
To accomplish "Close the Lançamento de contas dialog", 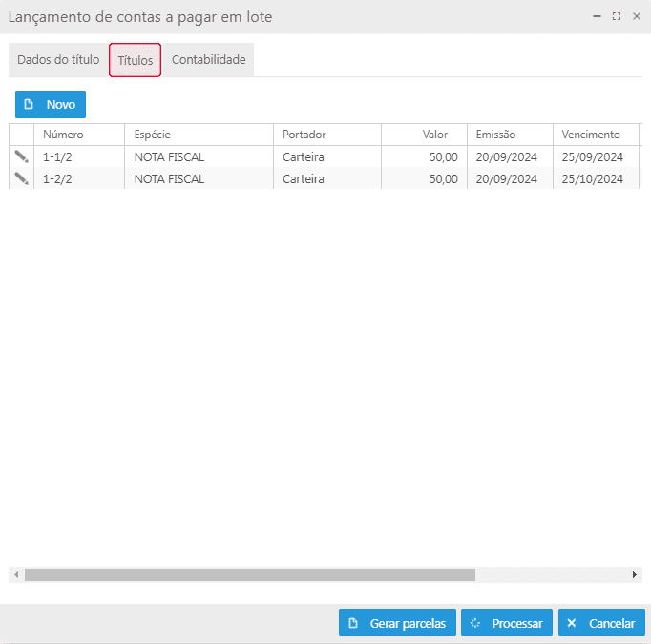I will pos(637,16).
